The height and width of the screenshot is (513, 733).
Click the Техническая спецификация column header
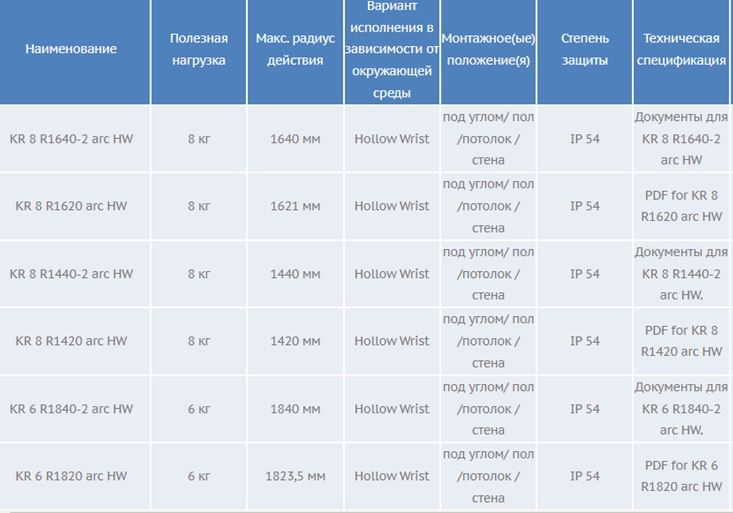point(681,49)
